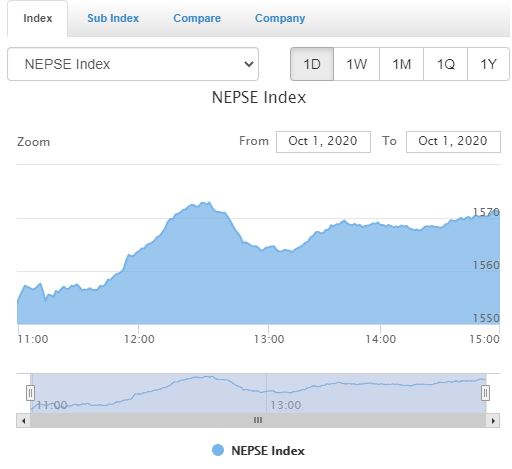This screenshot has height=469, width=512.
Task: Click the To date field
Action: [x=453, y=142]
